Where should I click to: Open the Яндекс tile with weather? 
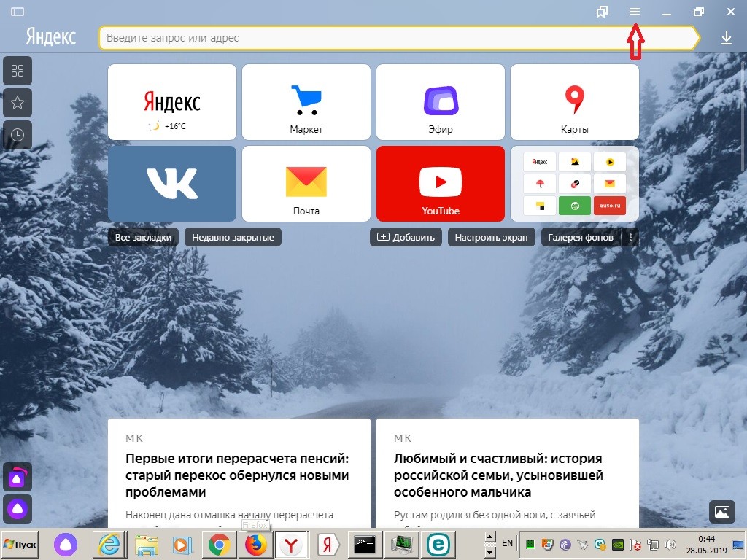(x=172, y=102)
